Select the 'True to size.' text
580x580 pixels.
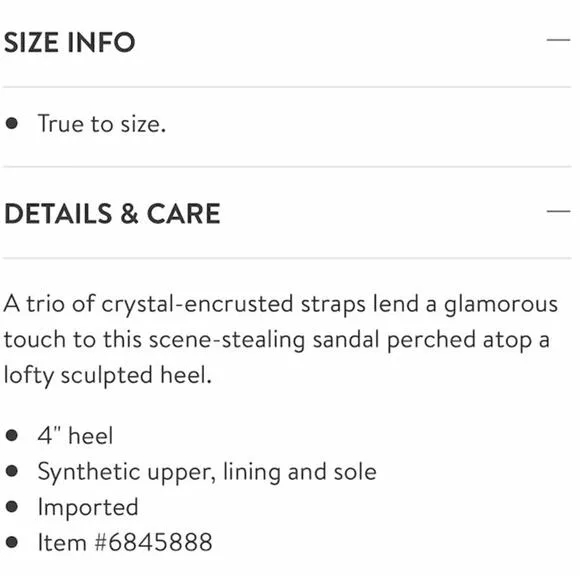(102, 124)
